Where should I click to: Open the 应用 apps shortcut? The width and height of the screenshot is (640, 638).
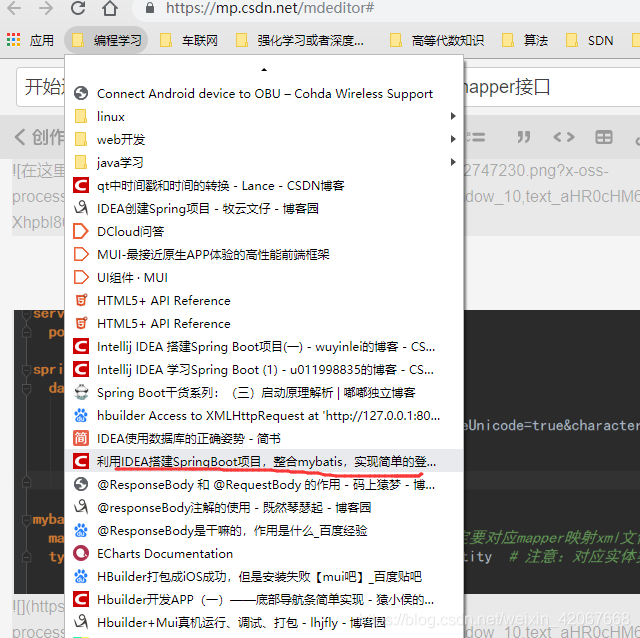coord(30,40)
